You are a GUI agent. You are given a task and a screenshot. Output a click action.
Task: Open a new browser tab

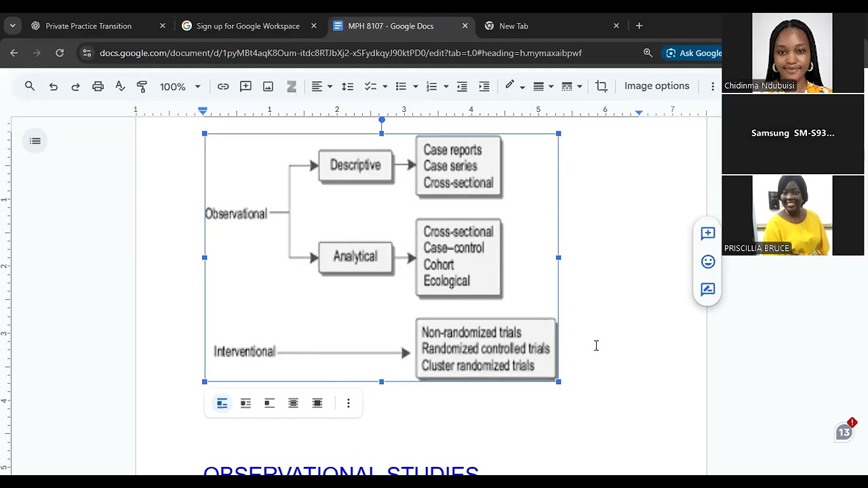tap(639, 26)
